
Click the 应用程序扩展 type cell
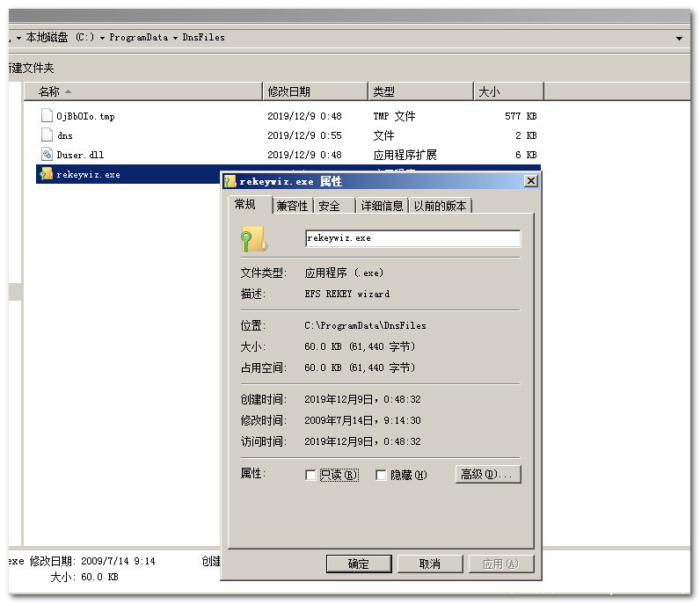pyautogui.click(x=405, y=155)
